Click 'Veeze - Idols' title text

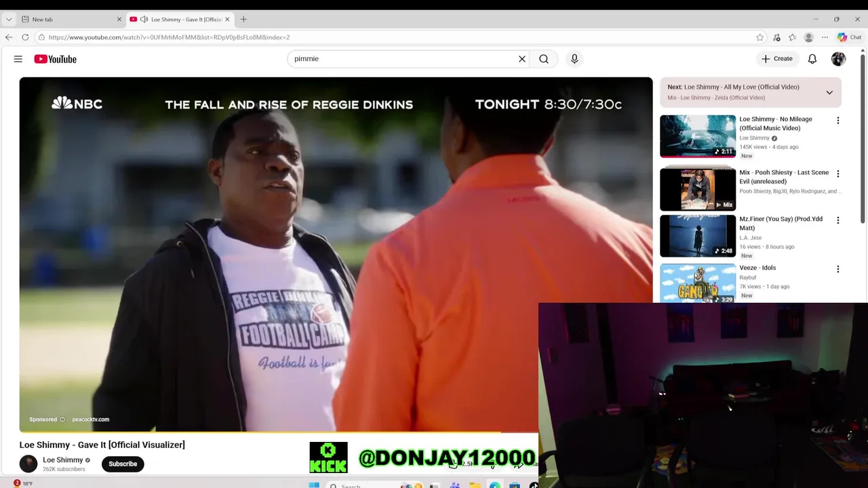coord(757,268)
